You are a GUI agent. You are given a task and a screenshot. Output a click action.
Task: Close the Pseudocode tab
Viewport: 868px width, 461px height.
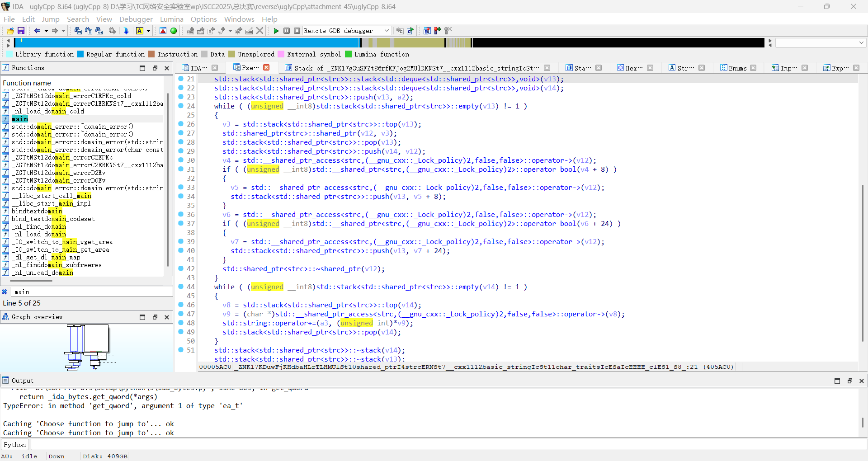267,67
